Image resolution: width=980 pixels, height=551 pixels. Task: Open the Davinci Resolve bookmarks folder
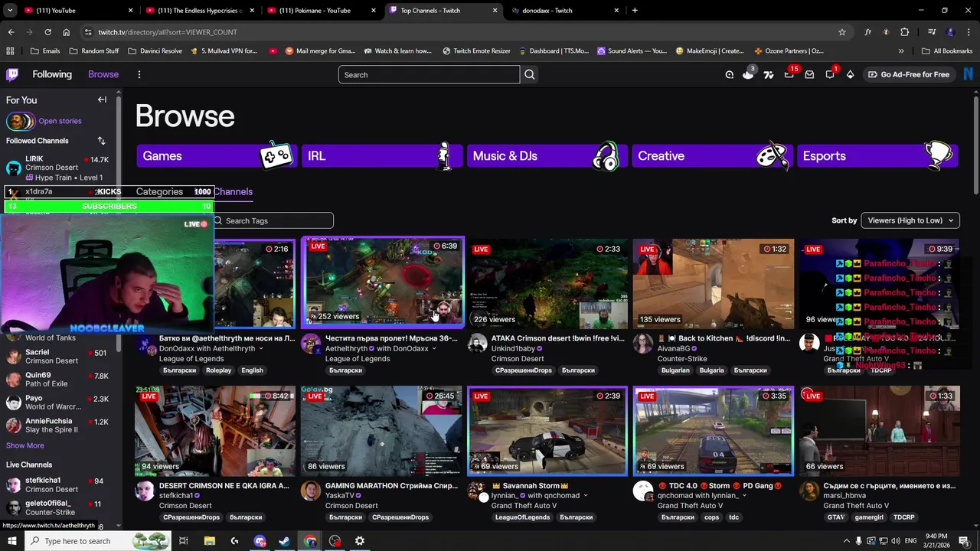pos(155,51)
